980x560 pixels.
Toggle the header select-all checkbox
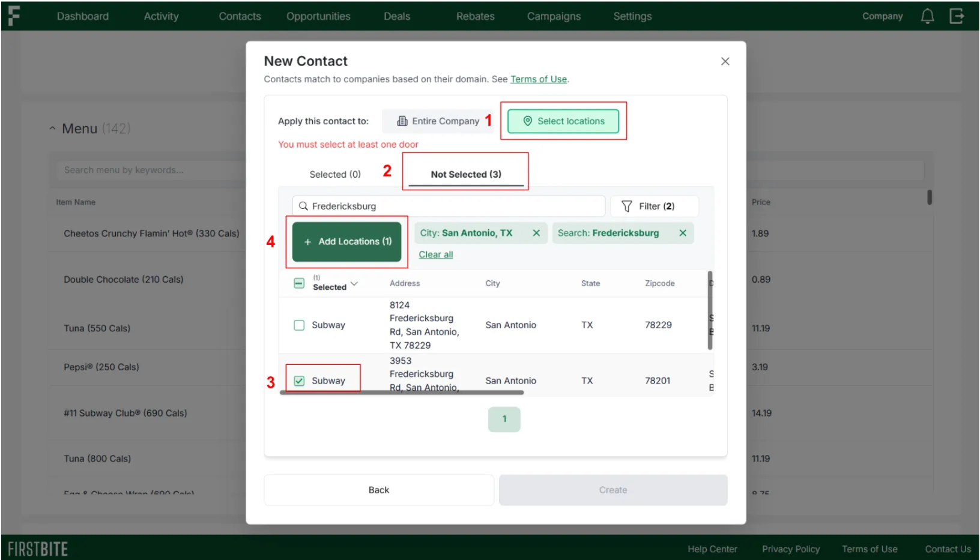(x=299, y=283)
